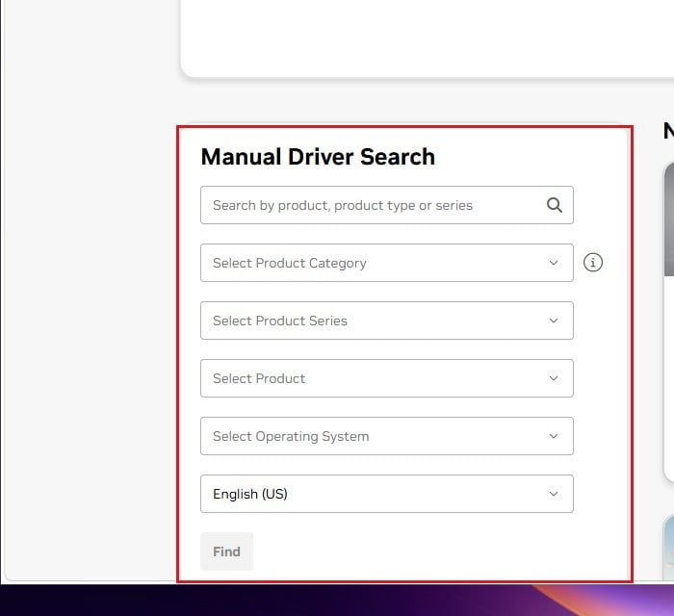Click the magnifier search icon
Viewport: 674px width, 616px height.
[x=554, y=205]
